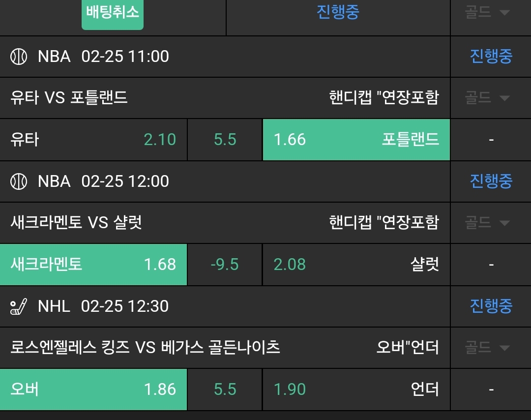The height and width of the screenshot is (420, 531).
Task: Click the basketball icon for the 11:00 NBA game
Action: click(19, 57)
